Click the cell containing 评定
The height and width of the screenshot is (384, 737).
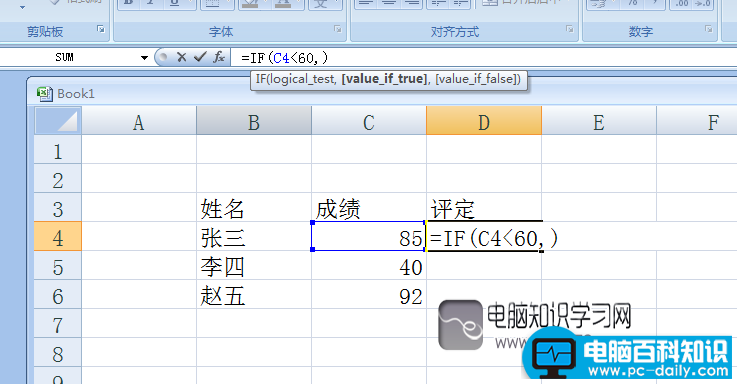484,207
